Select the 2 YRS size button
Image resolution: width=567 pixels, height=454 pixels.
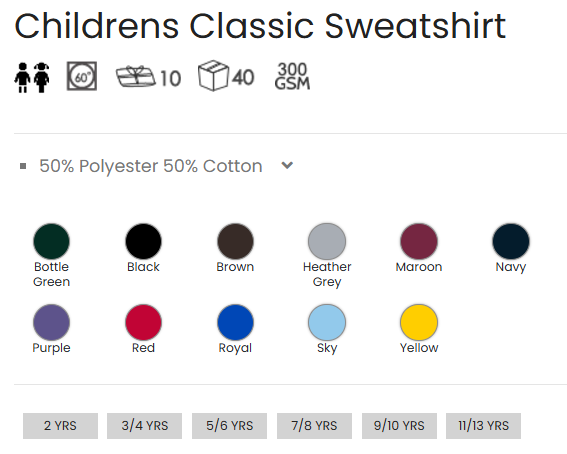(x=60, y=426)
